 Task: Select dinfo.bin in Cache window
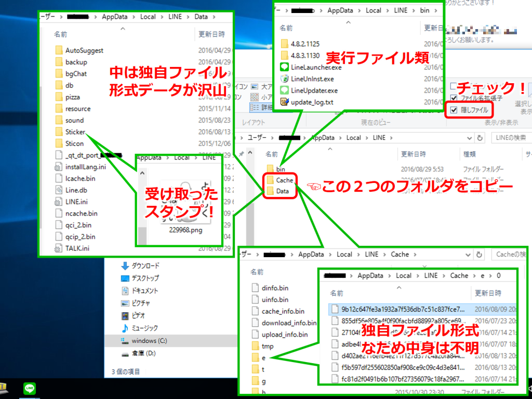270,288
